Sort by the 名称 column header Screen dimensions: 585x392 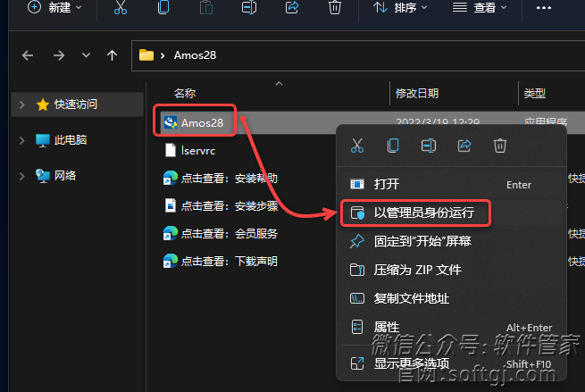pos(185,93)
